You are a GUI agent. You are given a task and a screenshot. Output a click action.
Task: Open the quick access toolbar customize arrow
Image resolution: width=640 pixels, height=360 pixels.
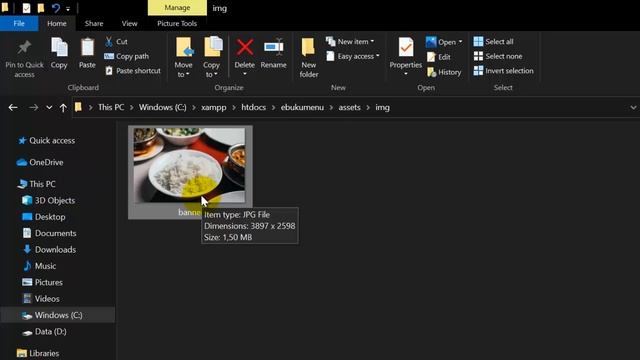click(68, 9)
